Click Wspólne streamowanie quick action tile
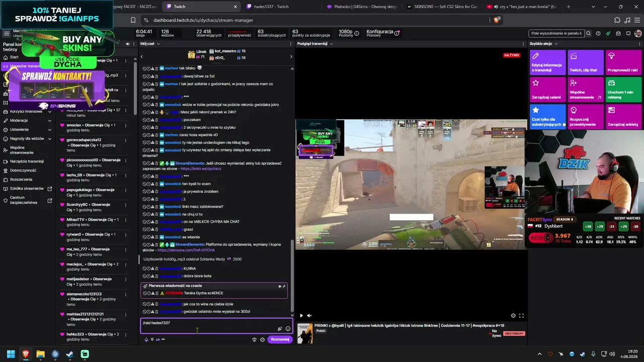Screen dimensions: 644x362 [585, 89]
